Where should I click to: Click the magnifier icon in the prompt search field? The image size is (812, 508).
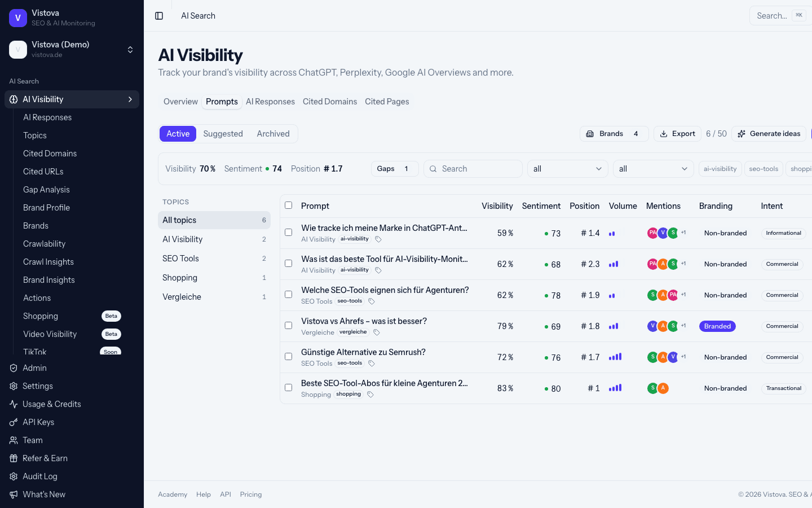[x=433, y=169]
